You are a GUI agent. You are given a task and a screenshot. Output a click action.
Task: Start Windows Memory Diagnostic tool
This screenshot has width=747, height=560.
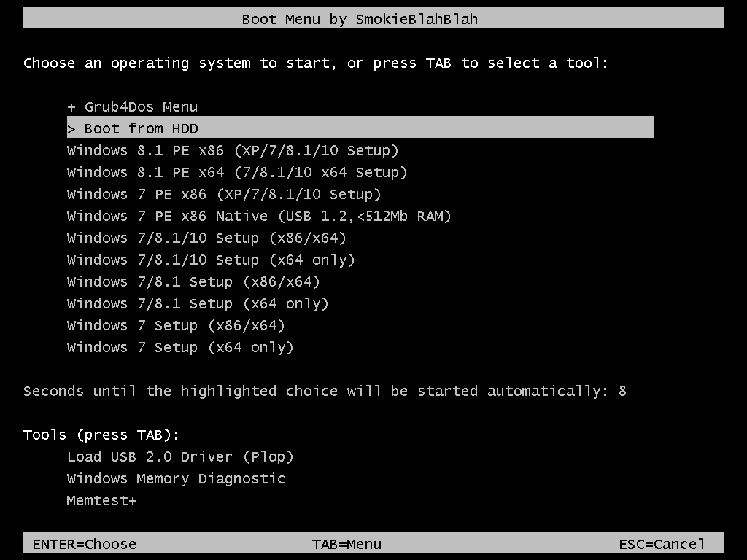(176, 479)
